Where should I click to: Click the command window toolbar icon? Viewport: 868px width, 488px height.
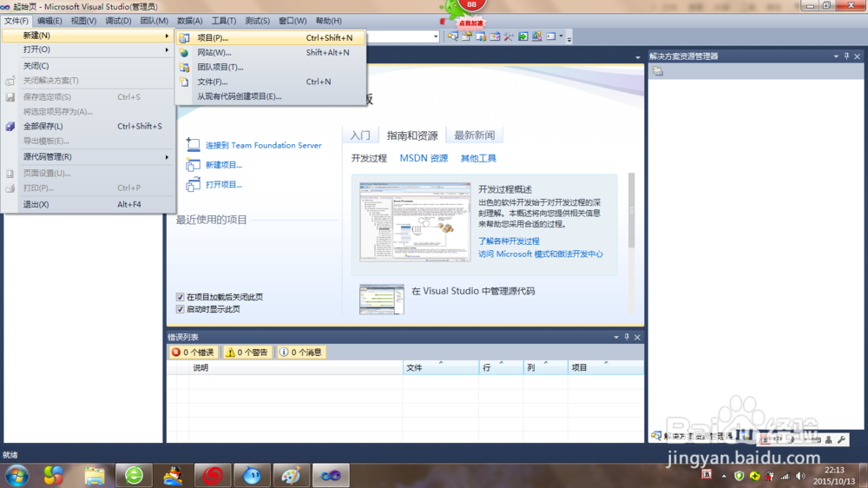[551, 36]
